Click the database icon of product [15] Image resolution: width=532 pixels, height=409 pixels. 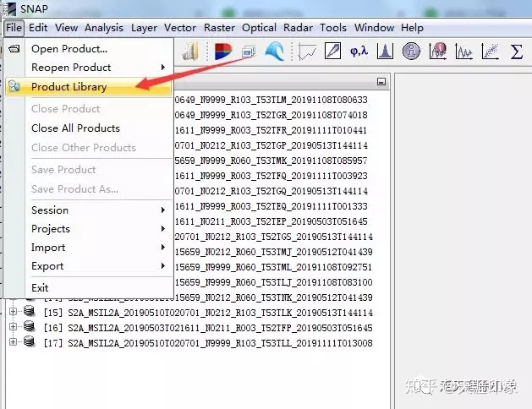tap(30, 311)
